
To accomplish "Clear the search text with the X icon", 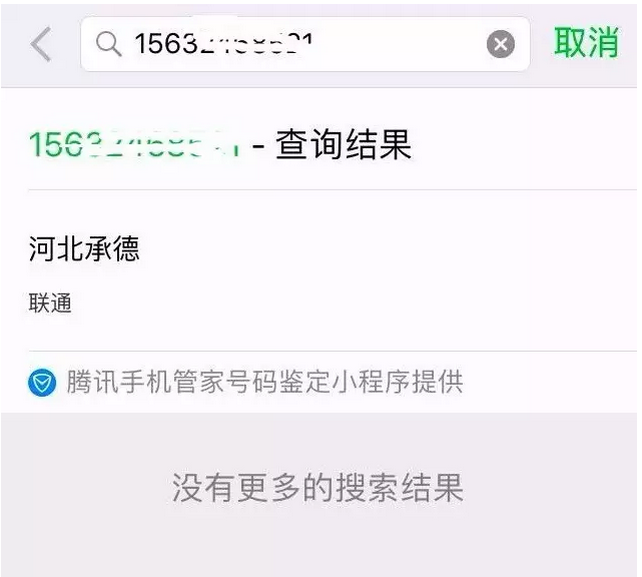I will coord(500,44).
